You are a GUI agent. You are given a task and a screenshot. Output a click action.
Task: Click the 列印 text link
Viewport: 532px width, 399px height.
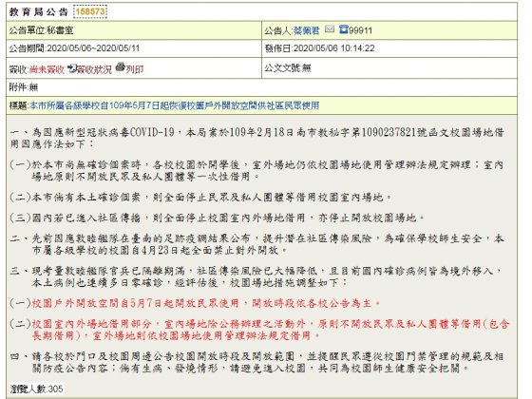click(135, 69)
